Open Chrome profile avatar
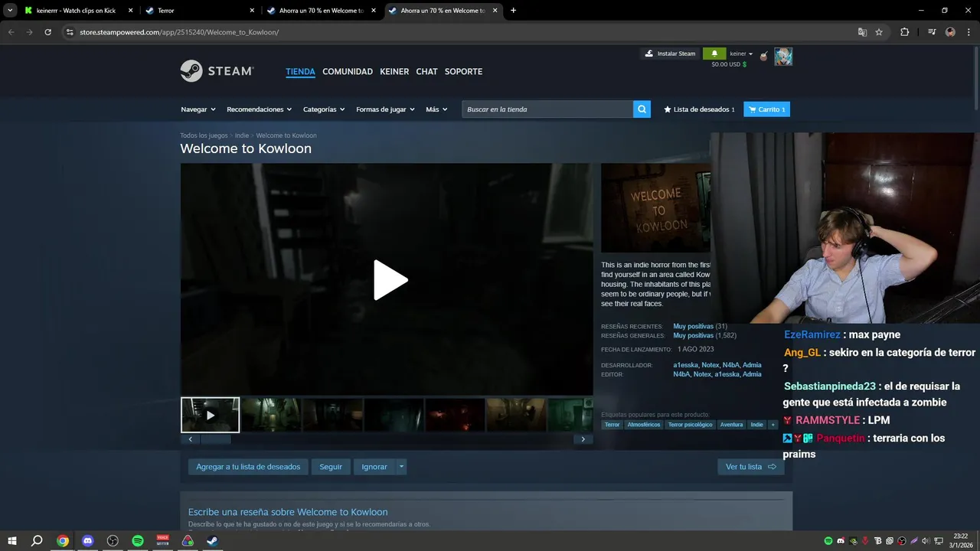Image resolution: width=980 pixels, height=551 pixels. point(950,32)
